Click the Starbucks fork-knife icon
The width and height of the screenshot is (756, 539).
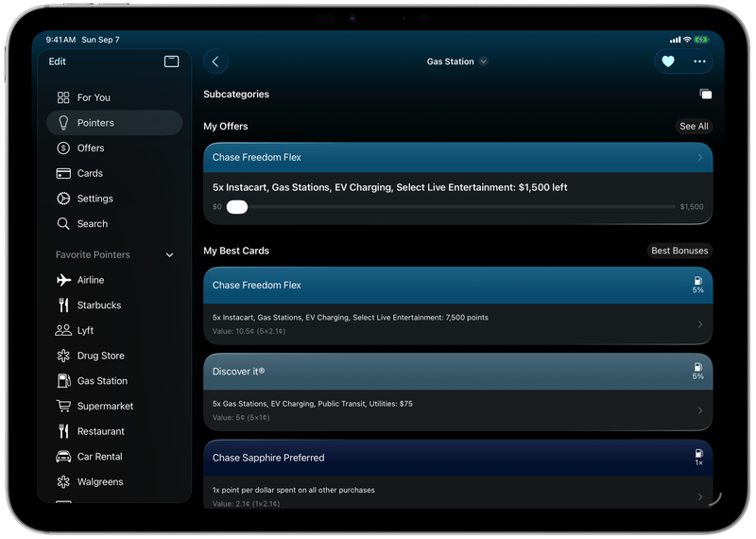(x=63, y=305)
